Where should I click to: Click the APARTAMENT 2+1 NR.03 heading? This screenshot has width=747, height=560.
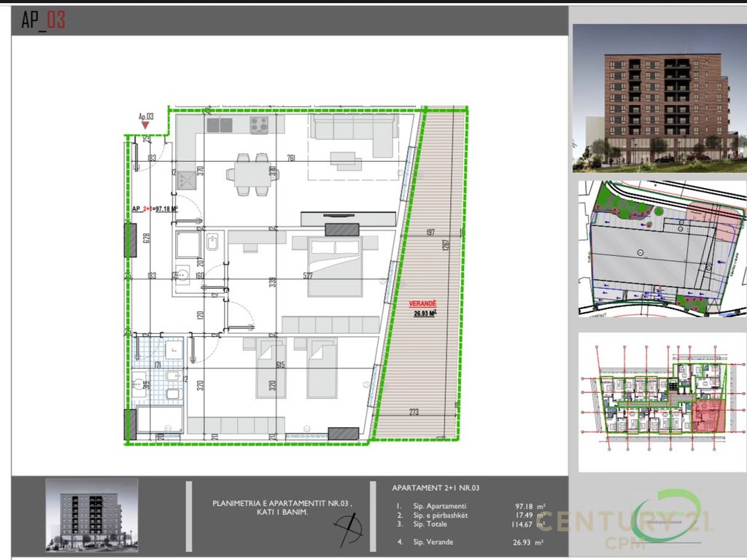[436, 488]
